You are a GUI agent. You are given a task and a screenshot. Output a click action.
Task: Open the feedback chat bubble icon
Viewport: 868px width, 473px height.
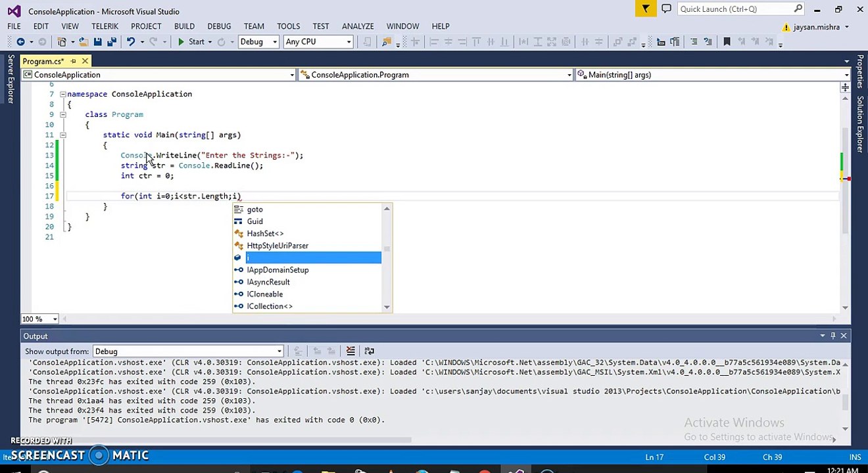[x=666, y=9]
